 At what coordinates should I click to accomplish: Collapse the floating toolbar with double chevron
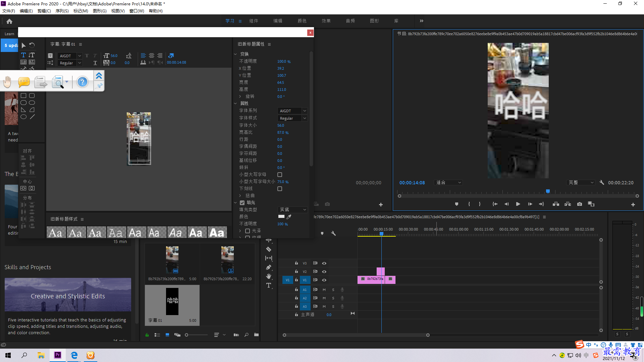[99, 76]
